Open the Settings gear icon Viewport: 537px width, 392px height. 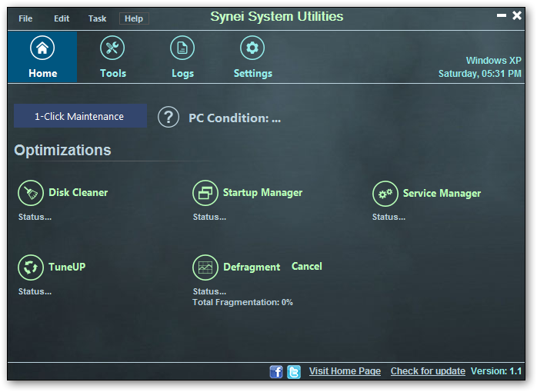252,48
